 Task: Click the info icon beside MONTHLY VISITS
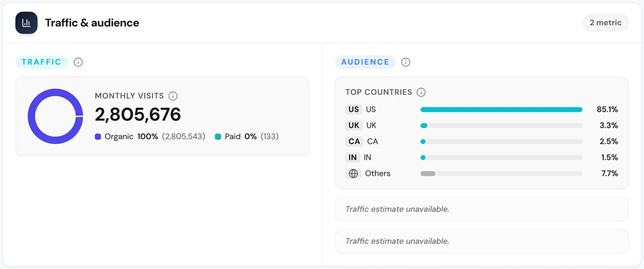point(173,96)
